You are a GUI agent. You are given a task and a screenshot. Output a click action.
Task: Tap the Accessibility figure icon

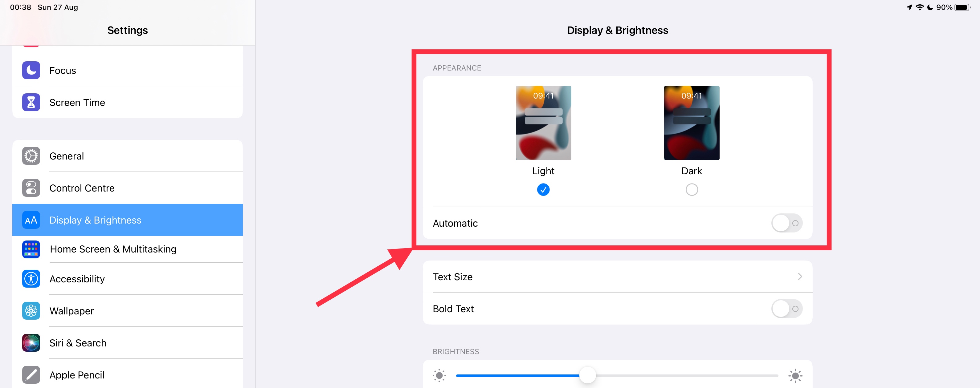31,279
